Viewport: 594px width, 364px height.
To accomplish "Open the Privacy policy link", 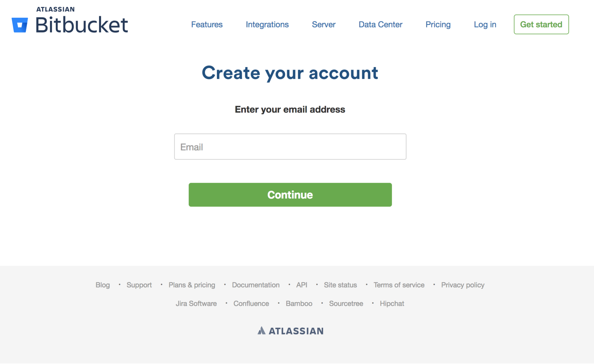I will pos(463,285).
